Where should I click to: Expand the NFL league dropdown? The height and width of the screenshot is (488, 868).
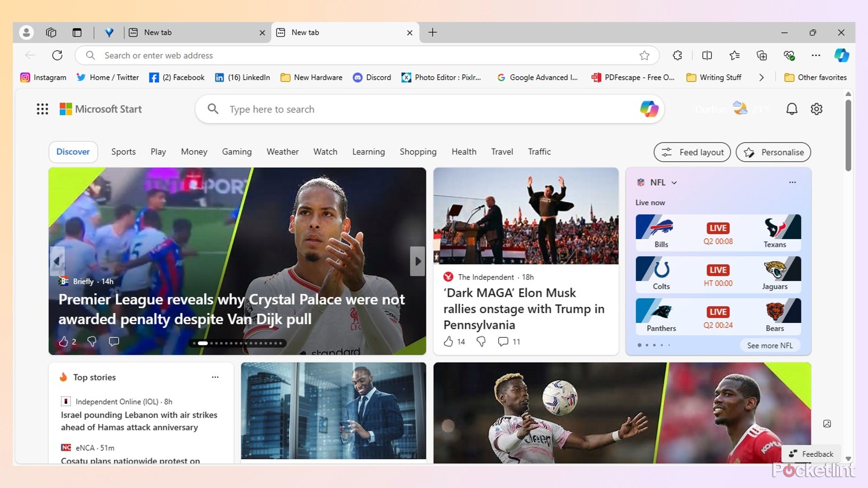tap(674, 183)
